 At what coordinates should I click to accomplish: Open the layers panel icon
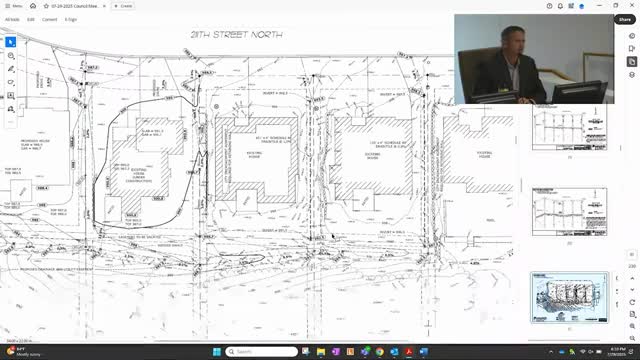point(632,75)
